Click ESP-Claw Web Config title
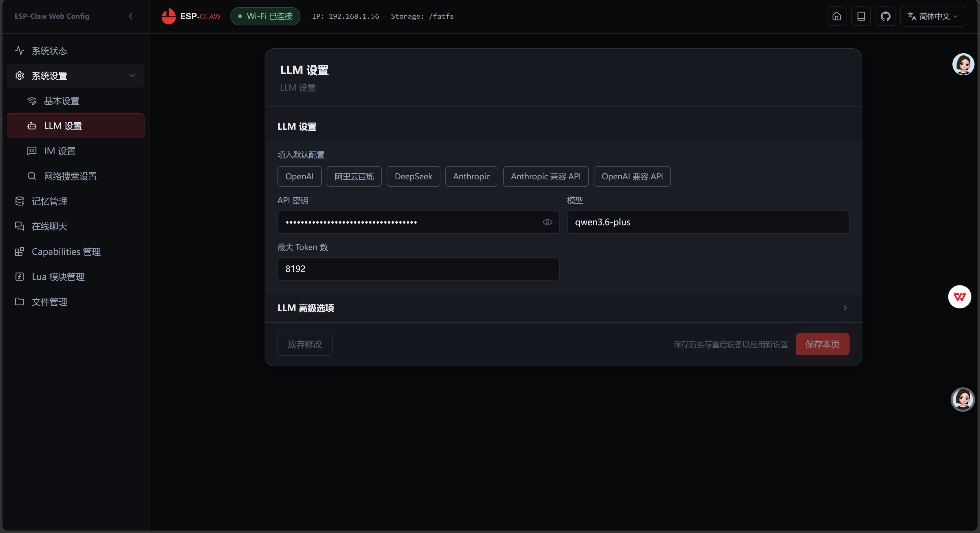The width and height of the screenshot is (980, 533). tap(52, 16)
